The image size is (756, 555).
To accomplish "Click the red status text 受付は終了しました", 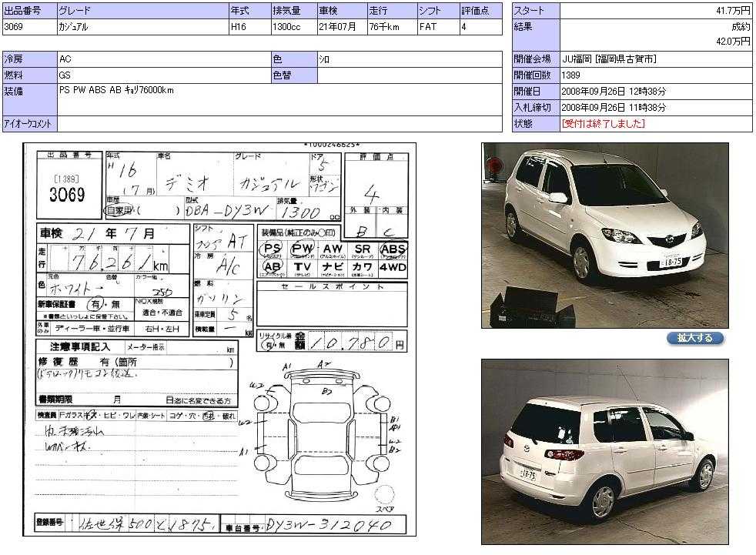I will click(603, 123).
